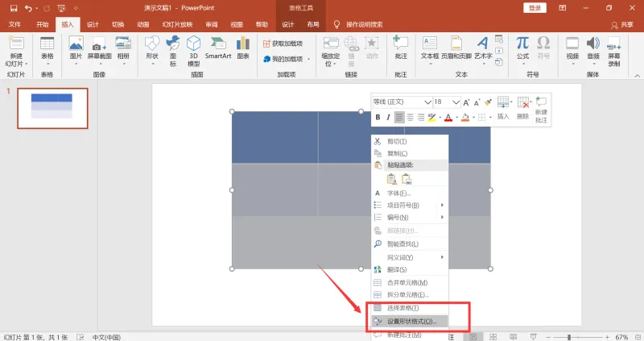The height and width of the screenshot is (341, 644).
Task: Open the Zoom (缩放定位) tool
Action: pos(331,51)
